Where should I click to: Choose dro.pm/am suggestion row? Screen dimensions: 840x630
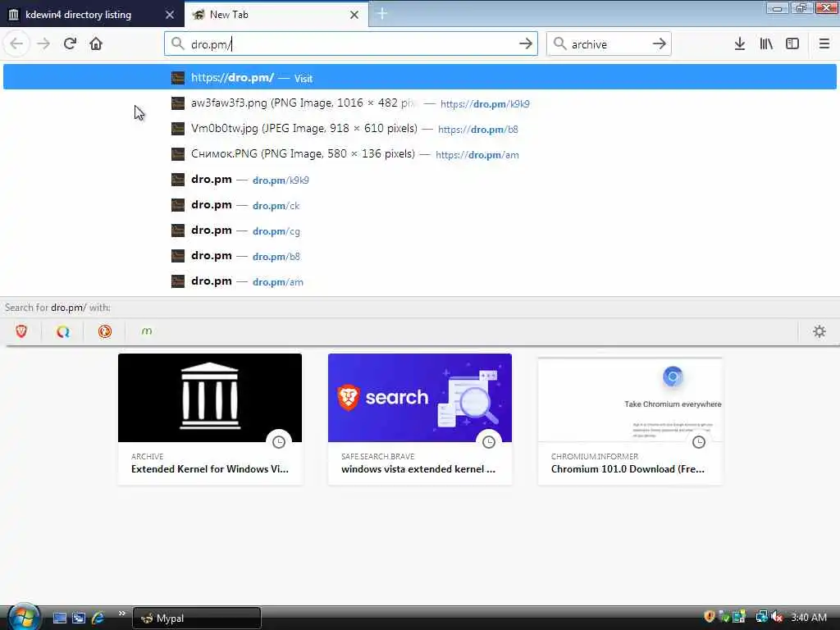419,281
